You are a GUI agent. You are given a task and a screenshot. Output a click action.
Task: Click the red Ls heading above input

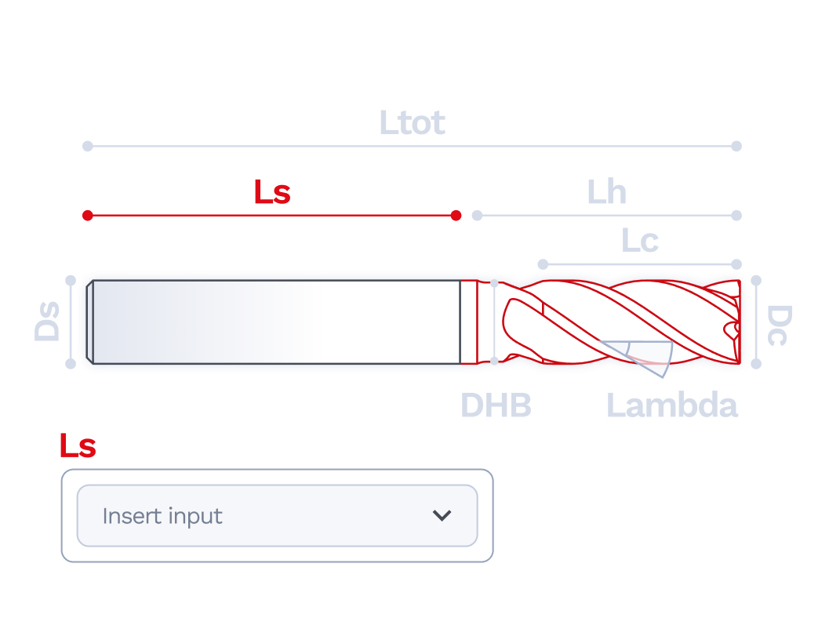78,445
